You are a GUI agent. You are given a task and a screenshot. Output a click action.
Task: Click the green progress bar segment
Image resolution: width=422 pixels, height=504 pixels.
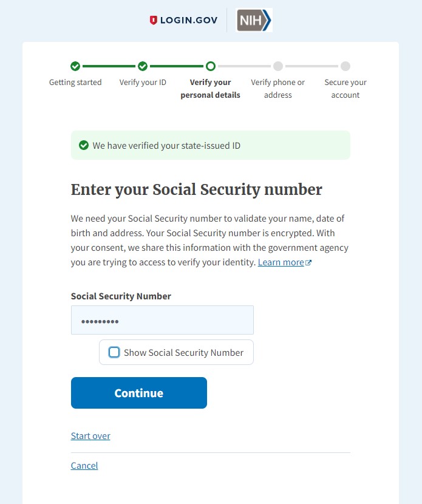[109, 66]
